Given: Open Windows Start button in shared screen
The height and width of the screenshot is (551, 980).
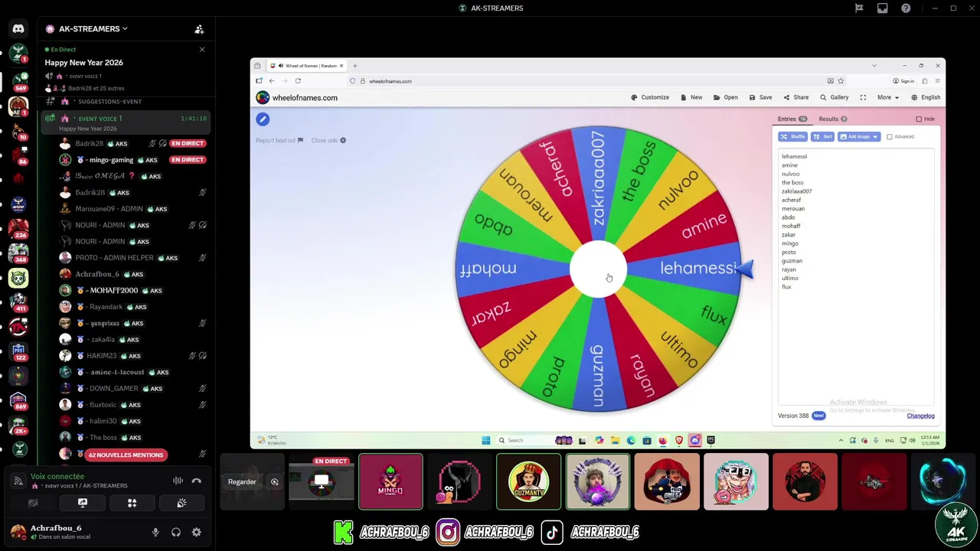Looking at the screenshot, I should (x=485, y=440).
